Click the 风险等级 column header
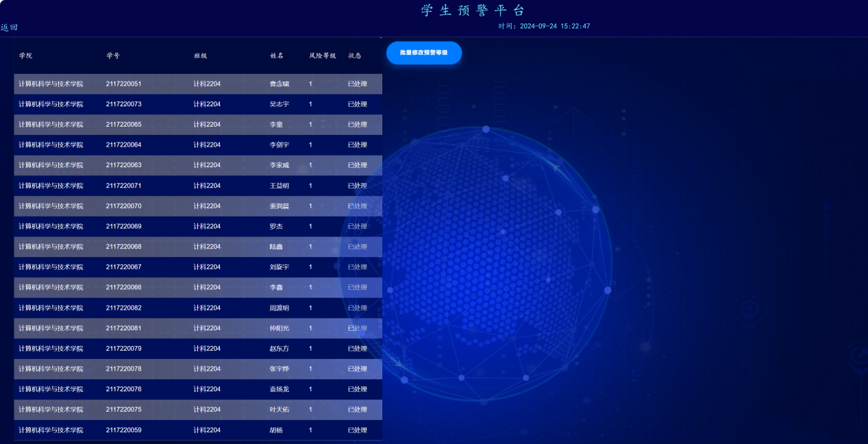 click(x=322, y=56)
